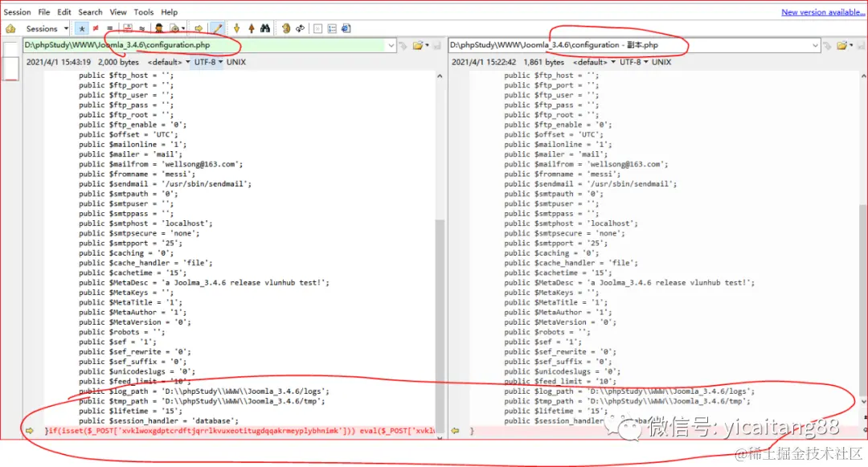Jump to previous difference section
The width and height of the screenshot is (868, 467).
point(252,28)
